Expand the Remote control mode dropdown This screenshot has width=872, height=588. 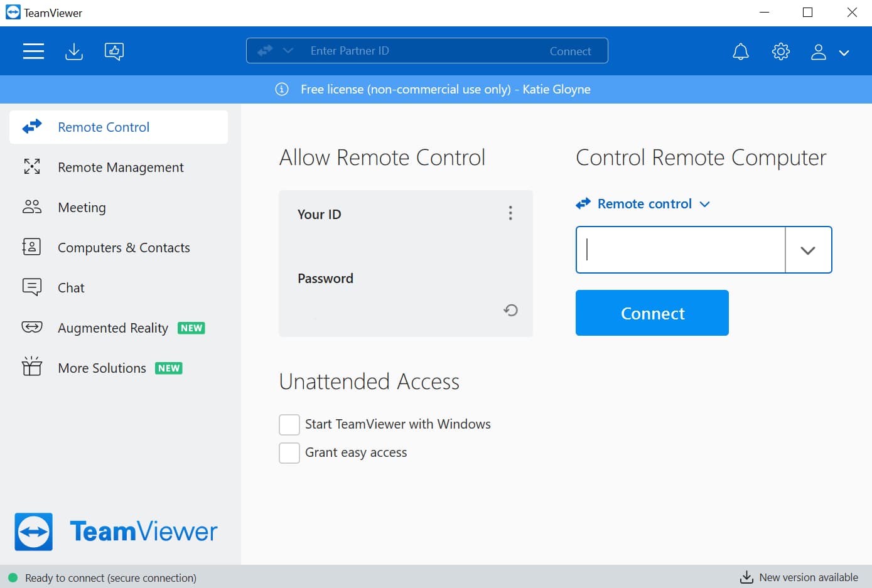(643, 204)
